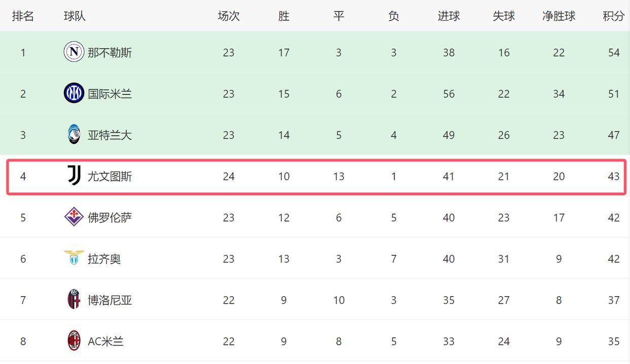Click the 进球 column header
This screenshot has width=630, height=364.
tap(448, 16)
